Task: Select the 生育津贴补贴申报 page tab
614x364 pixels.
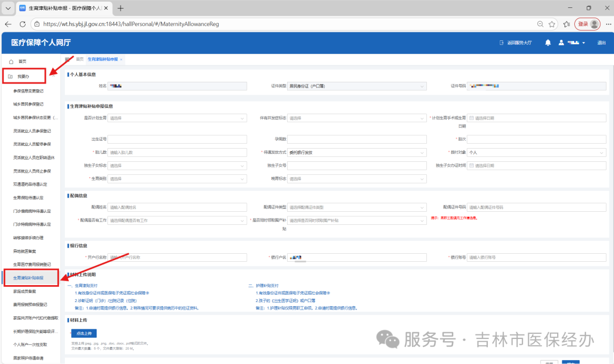Action: 102,60
